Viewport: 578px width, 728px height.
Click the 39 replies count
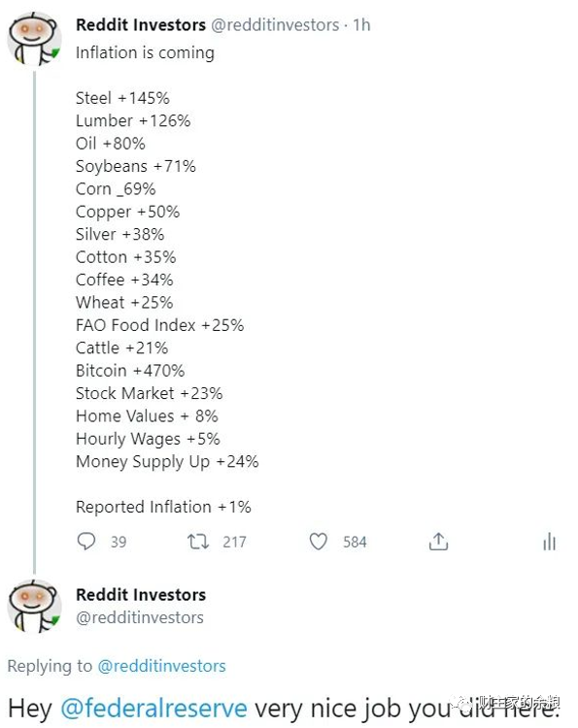click(119, 542)
